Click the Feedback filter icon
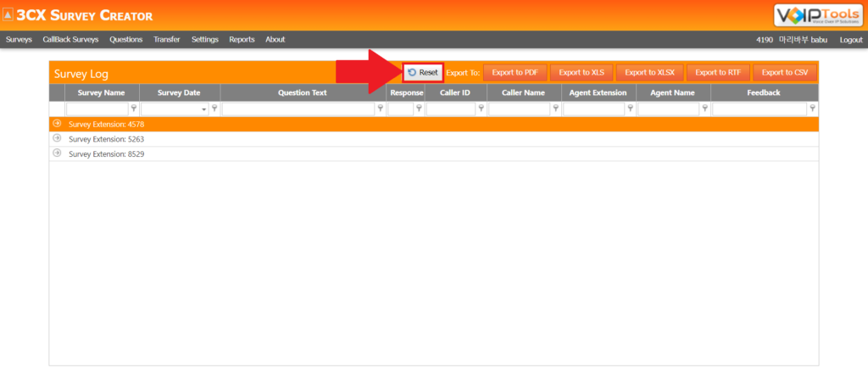Image resolution: width=868 pixels, height=379 pixels. tap(813, 109)
